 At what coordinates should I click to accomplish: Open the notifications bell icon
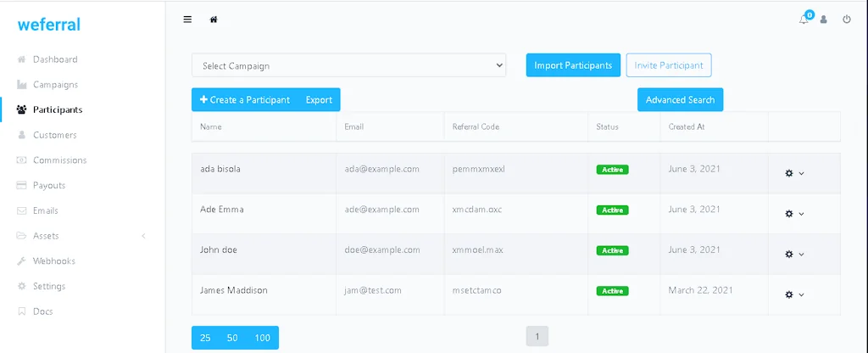(804, 20)
